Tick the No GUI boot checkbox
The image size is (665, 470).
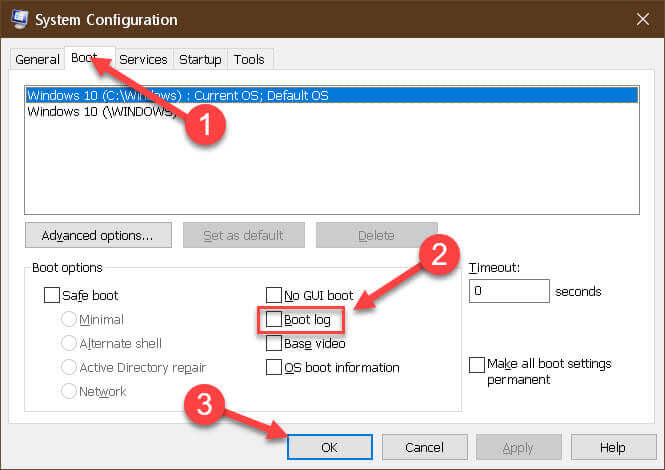coord(274,295)
